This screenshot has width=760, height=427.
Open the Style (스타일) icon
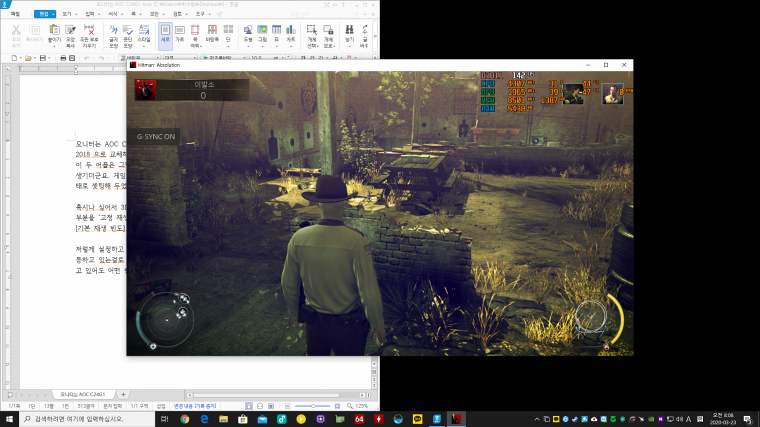[144, 32]
